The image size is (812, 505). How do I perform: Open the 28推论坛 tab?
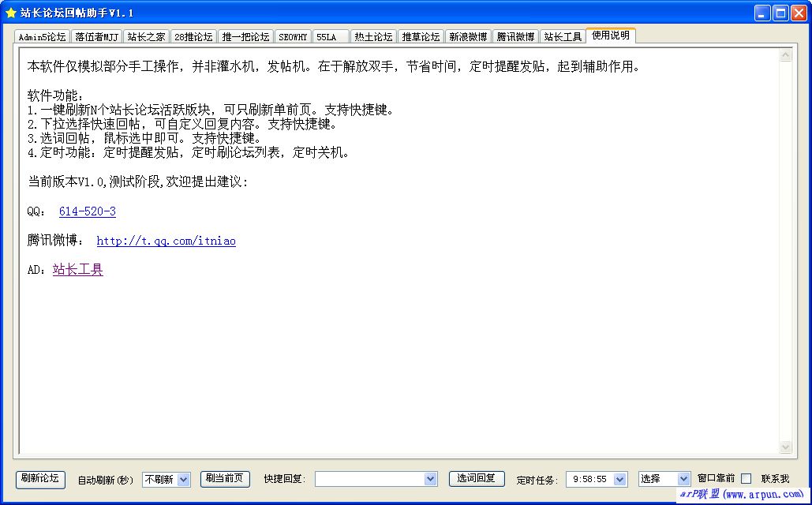pos(193,36)
